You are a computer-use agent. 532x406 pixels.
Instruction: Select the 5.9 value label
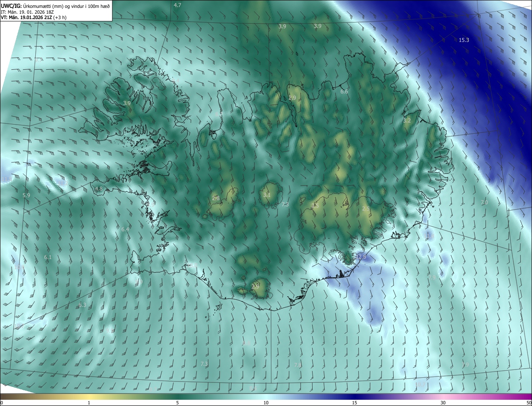click(x=27, y=195)
